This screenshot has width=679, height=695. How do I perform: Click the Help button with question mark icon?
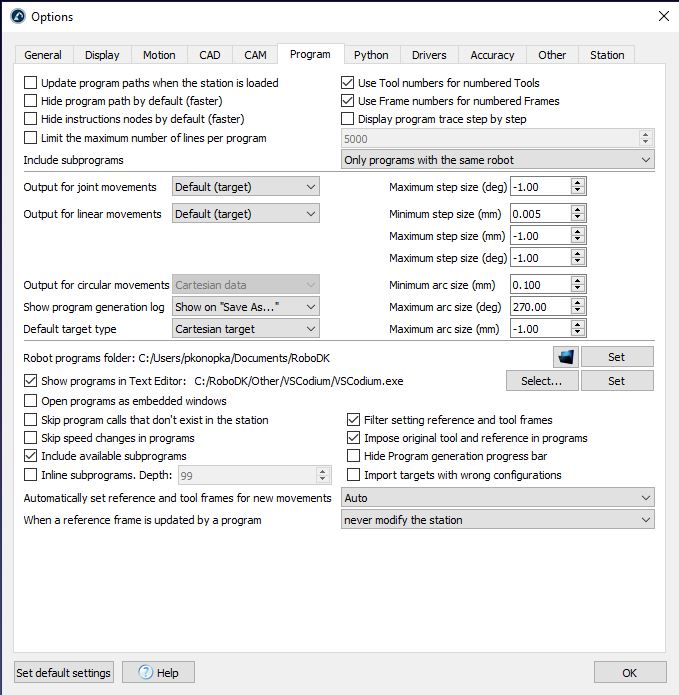(x=158, y=672)
